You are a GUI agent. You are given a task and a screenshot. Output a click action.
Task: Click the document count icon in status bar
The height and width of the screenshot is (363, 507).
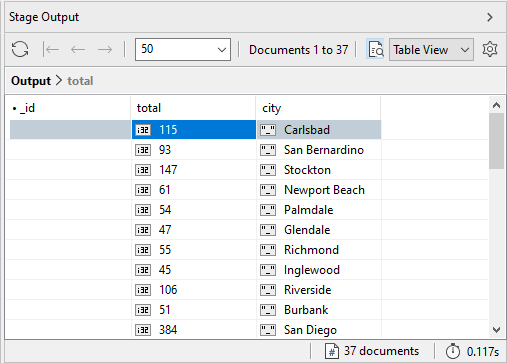tap(332, 351)
